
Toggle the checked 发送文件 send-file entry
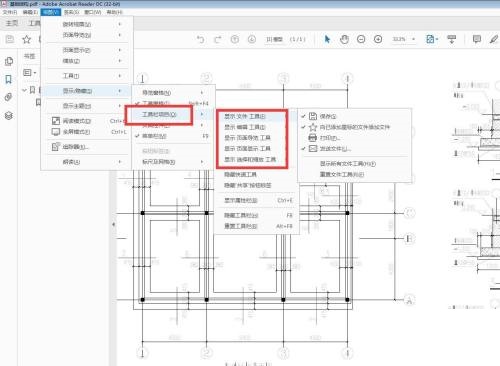click(354, 149)
